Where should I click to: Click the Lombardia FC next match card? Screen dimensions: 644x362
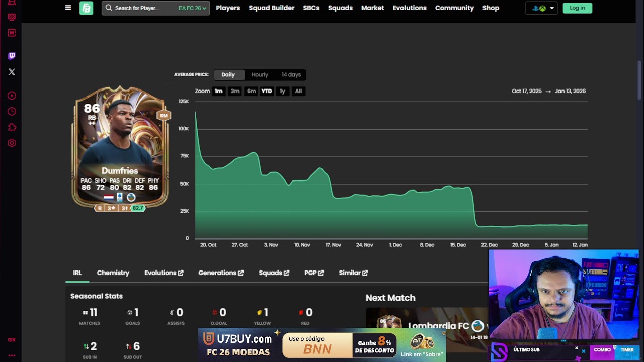427,330
